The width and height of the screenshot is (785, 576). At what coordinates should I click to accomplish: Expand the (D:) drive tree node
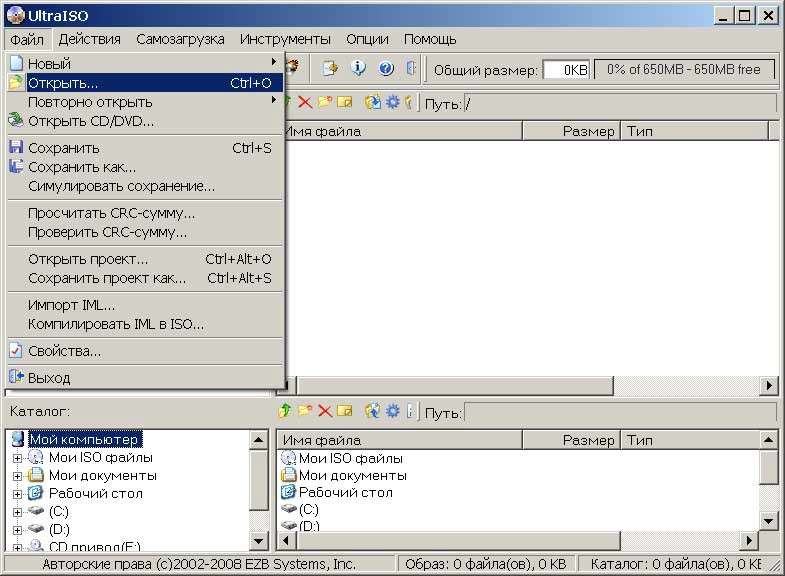tap(18, 530)
